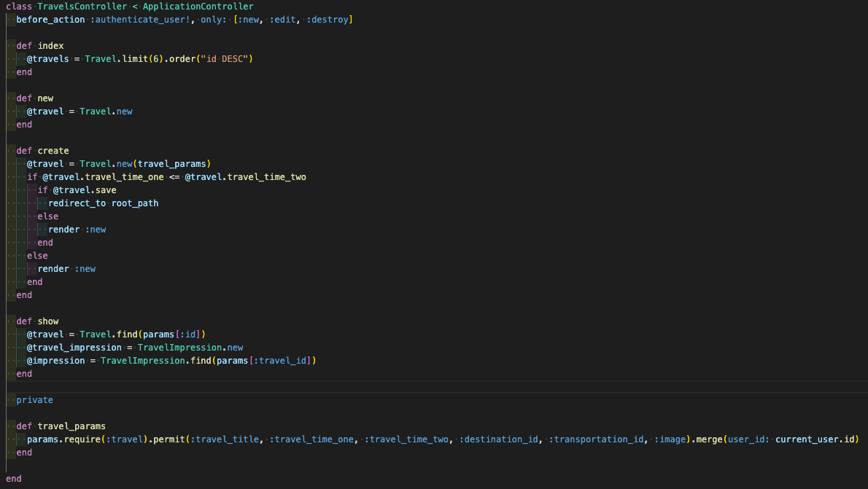Select the :authenticate_user! symbol
This screenshot has width=868, height=489.
136,20
